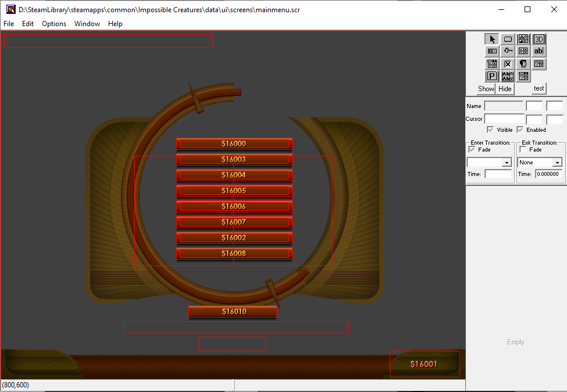Click the second small field beside Name
567x392 pixels.
tap(554, 106)
